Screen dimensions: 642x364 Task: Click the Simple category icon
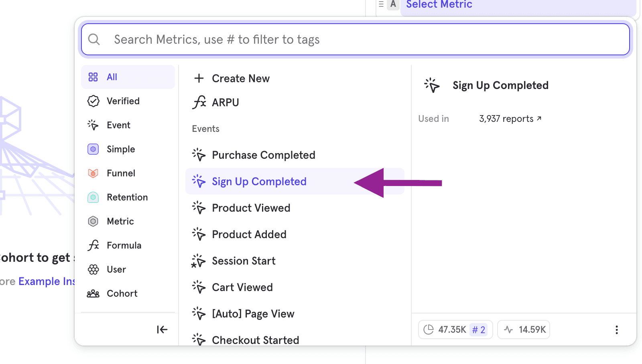[x=93, y=149]
